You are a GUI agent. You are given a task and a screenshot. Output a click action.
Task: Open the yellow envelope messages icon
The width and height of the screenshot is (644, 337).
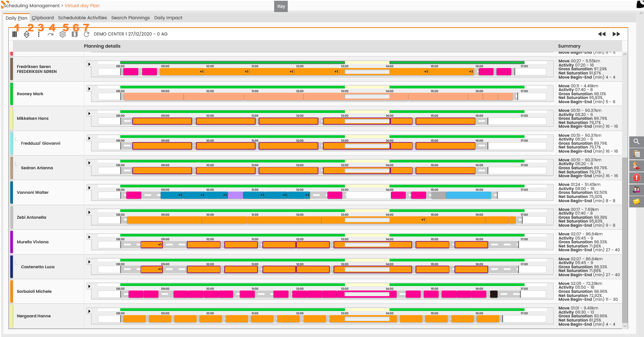[637, 202]
